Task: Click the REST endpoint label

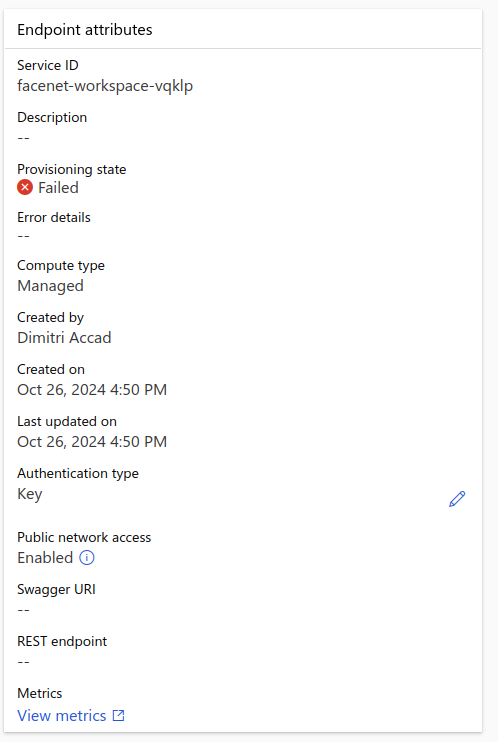Action: pos(62,641)
